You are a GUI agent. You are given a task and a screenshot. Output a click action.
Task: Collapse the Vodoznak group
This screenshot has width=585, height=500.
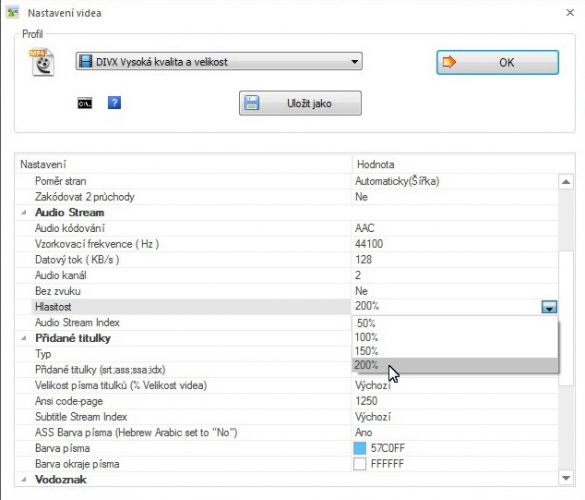pos(24,479)
